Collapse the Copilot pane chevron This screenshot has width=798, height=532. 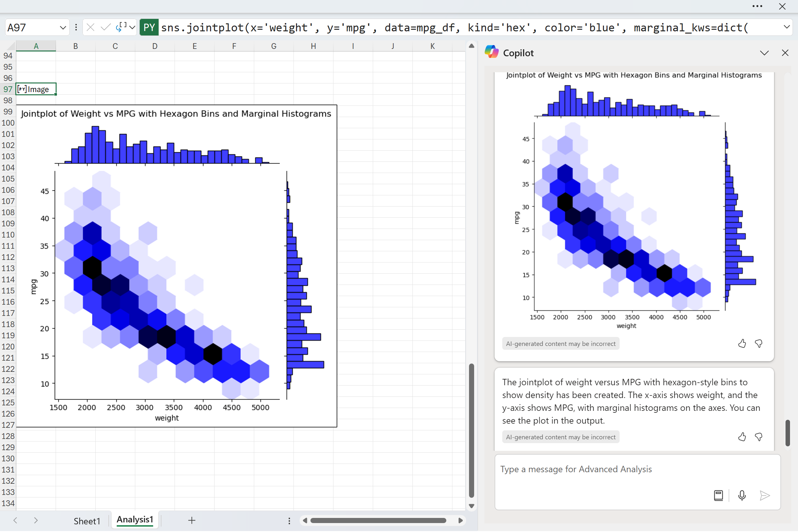(x=764, y=53)
